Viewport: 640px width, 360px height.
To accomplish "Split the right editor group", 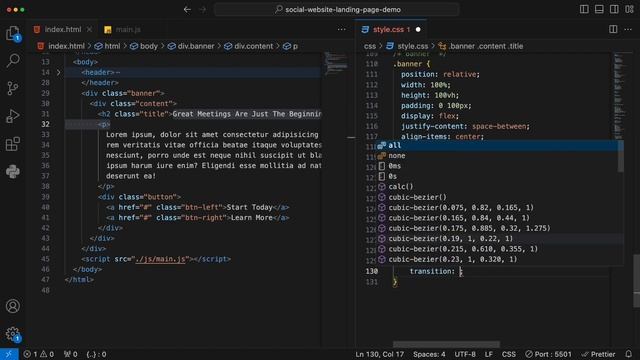I will click(x=613, y=29).
